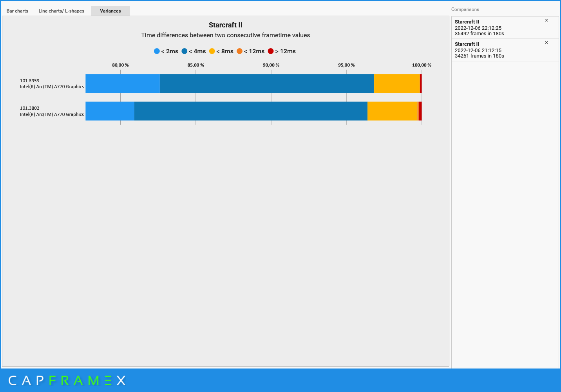Viewport: 561px width, 392px height.
Task: Click the CapFrameX logo
Action: pos(67,380)
